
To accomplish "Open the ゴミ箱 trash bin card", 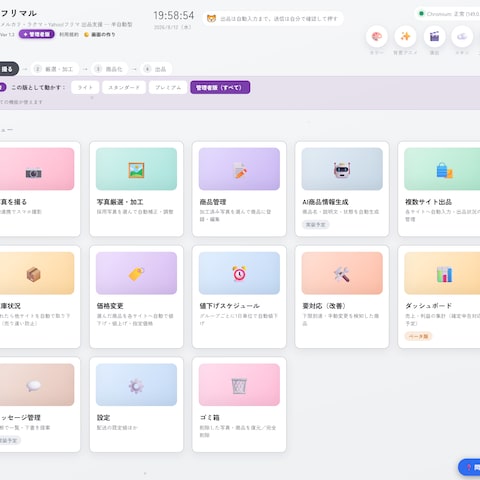I will click(x=239, y=405).
